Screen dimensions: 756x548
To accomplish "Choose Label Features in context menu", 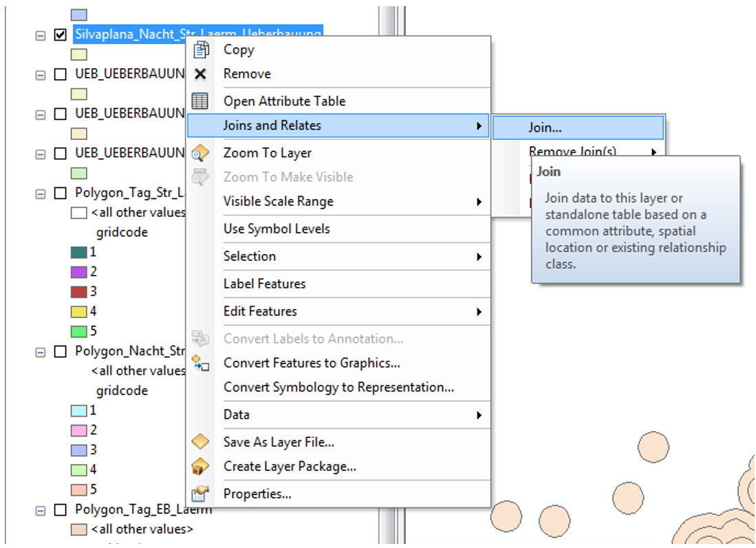I will (x=264, y=284).
